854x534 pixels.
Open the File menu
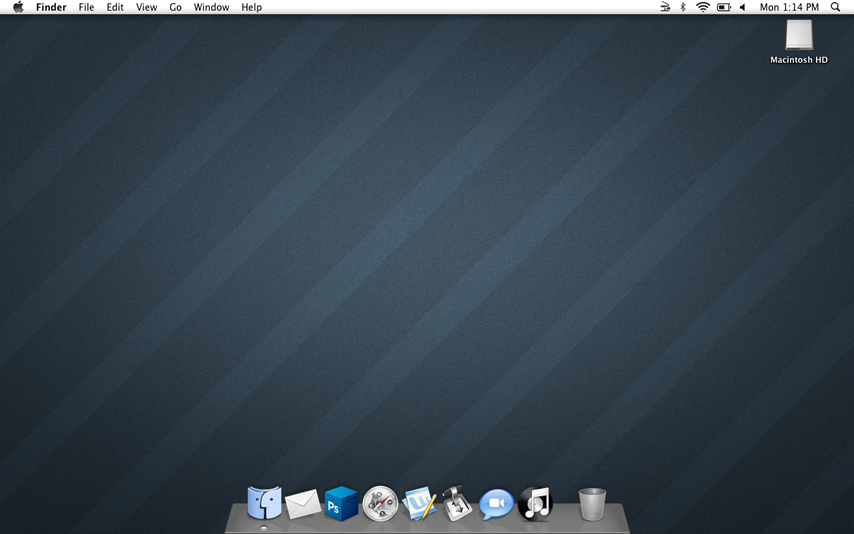pyautogui.click(x=86, y=7)
